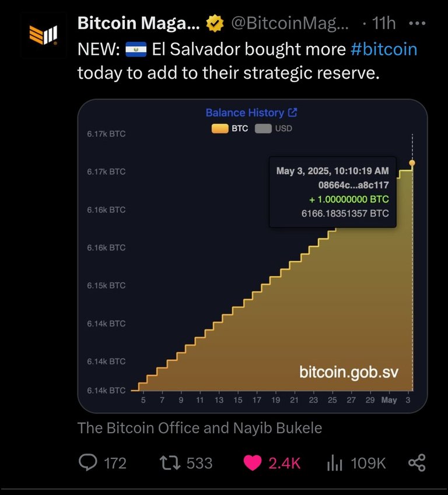The height and width of the screenshot is (495, 448).
Task: Open the #bitcoin hashtag link
Action: [x=384, y=50]
